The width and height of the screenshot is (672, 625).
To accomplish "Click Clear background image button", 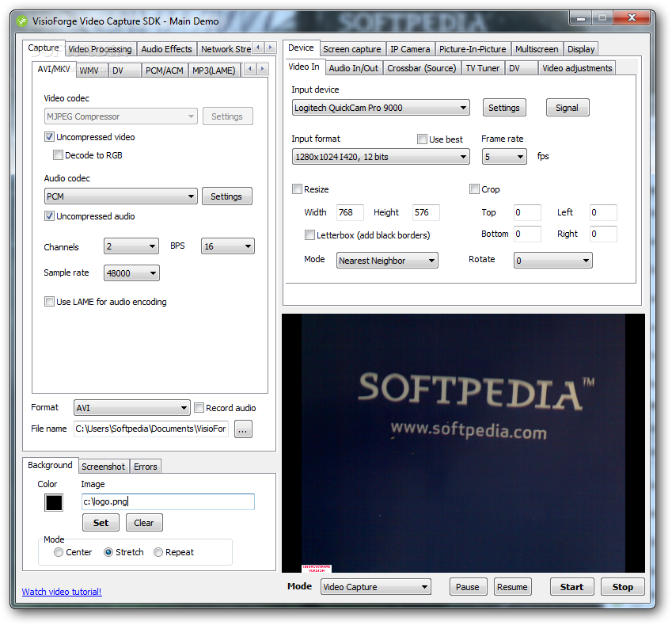I will [x=144, y=523].
